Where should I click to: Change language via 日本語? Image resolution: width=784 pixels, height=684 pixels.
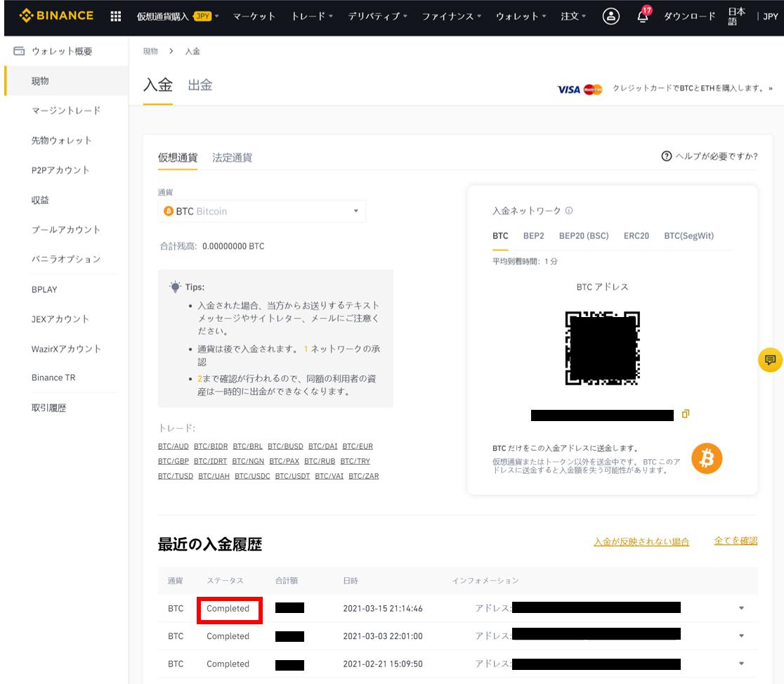coord(736,16)
